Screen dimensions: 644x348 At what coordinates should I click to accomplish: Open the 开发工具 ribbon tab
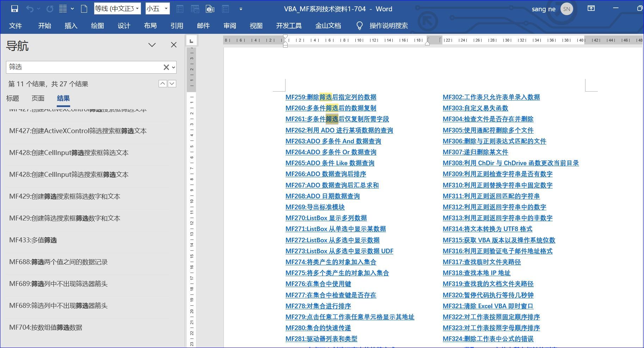(289, 26)
